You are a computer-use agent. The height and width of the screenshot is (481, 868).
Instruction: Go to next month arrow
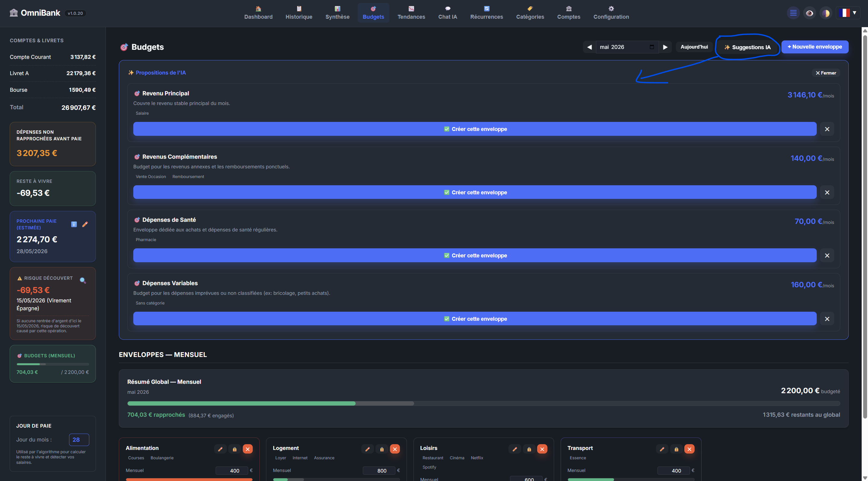(x=665, y=47)
